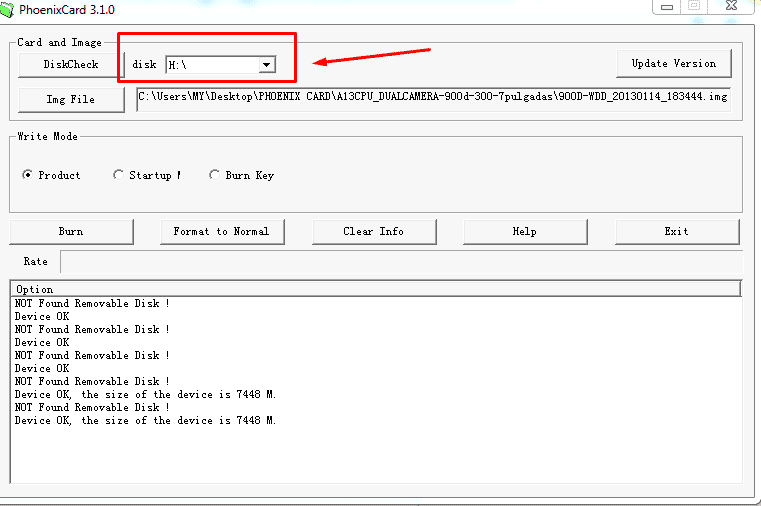The width and height of the screenshot is (761, 506).
Task: Click the H:\ disk selection text
Action: pyautogui.click(x=178, y=65)
